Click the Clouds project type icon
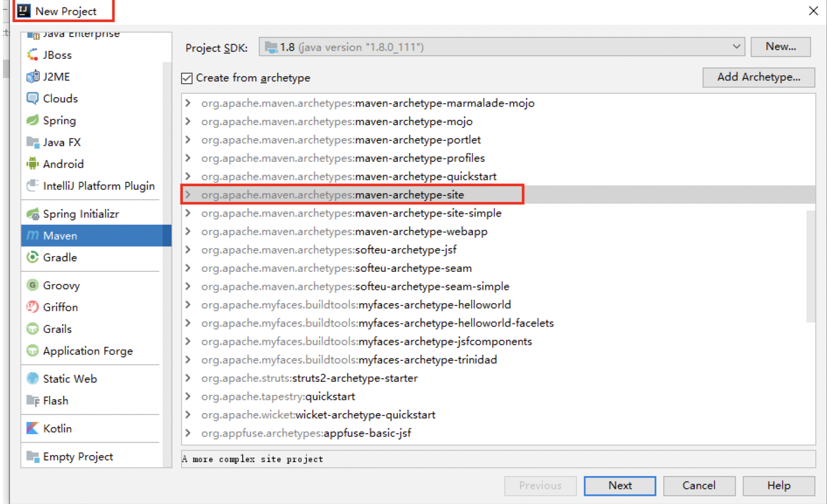827x504 pixels. pyautogui.click(x=33, y=98)
